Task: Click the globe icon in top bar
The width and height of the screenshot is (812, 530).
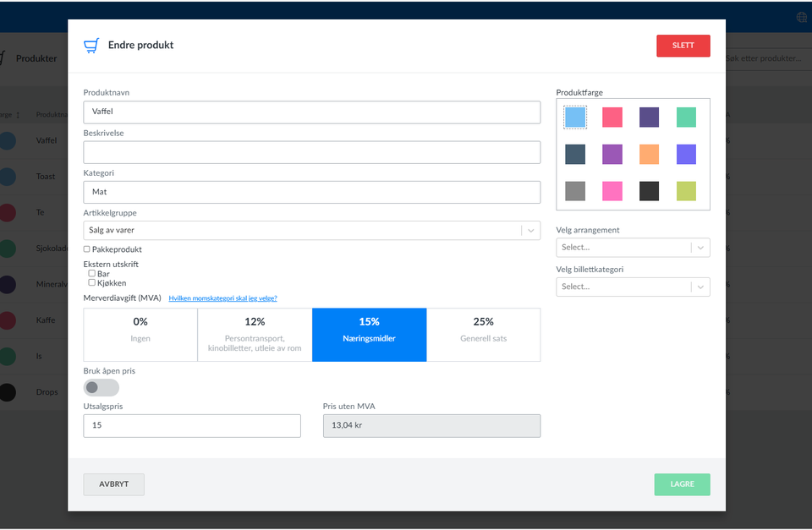Action: pyautogui.click(x=802, y=17)
